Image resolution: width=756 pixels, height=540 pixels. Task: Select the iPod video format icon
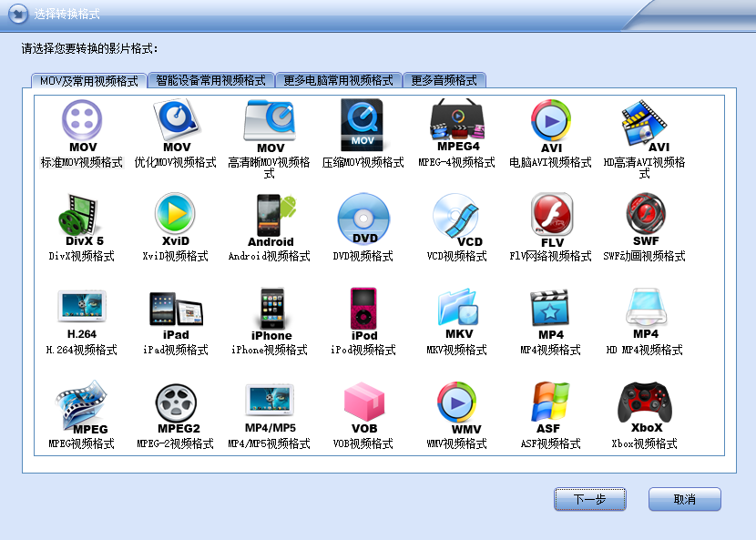pos(364,314)
